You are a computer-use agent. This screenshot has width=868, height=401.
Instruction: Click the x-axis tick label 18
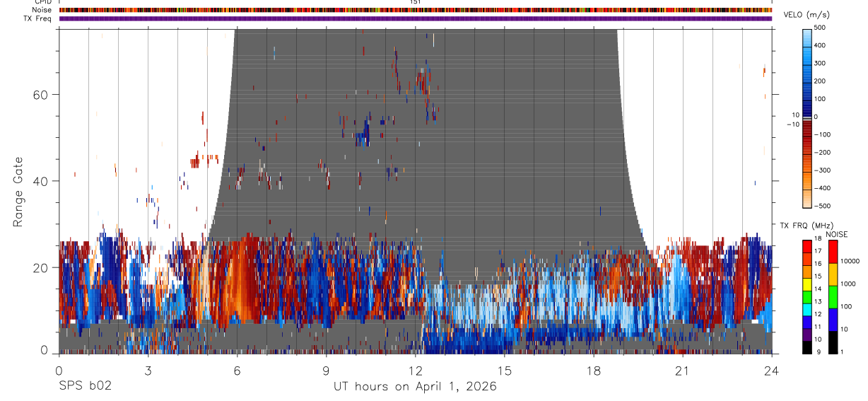593,371
